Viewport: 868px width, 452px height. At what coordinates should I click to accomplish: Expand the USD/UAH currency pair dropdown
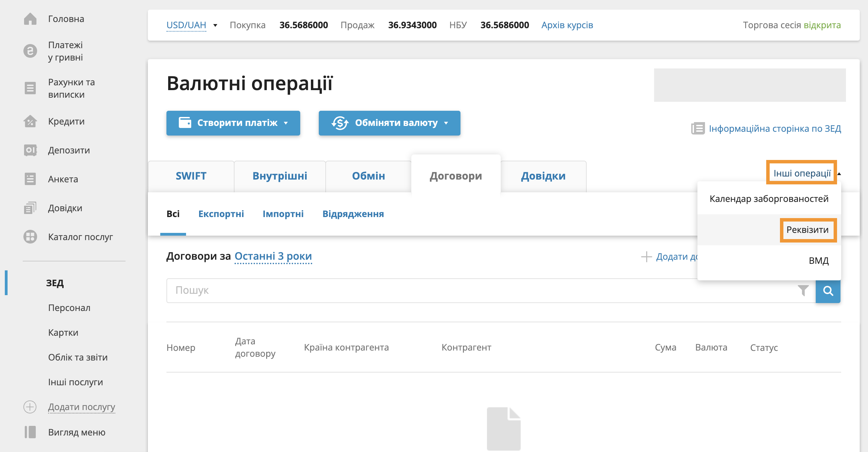192,25
